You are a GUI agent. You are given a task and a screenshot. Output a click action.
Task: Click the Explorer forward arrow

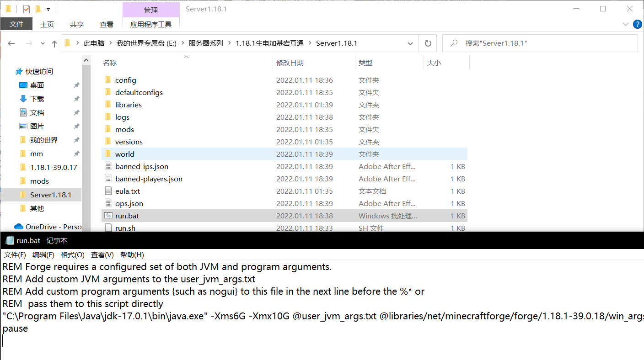(28, 43)
